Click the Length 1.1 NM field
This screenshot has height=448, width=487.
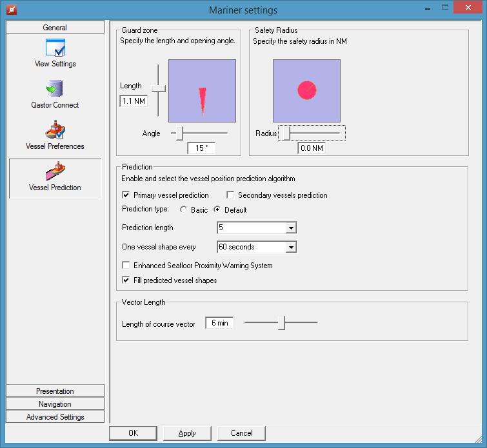[134, 101]
